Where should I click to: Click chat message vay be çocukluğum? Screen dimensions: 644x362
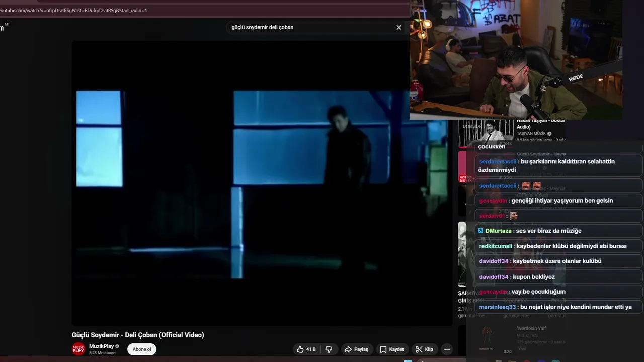pos(558,292)
